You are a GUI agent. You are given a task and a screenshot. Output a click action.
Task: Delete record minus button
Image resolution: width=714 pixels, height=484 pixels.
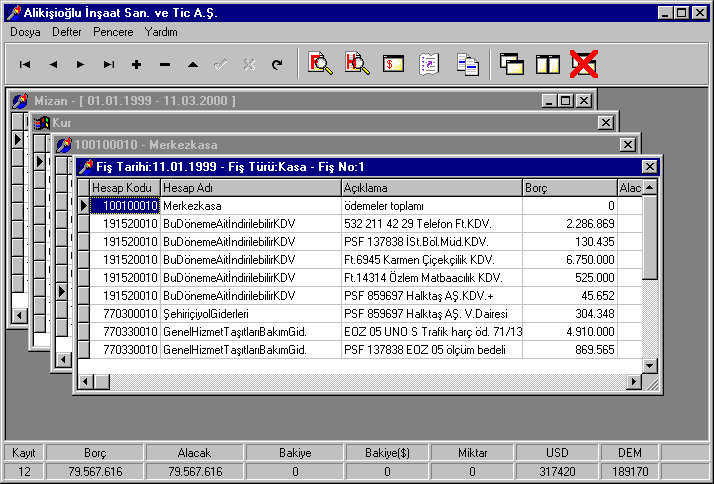[165, 65]
